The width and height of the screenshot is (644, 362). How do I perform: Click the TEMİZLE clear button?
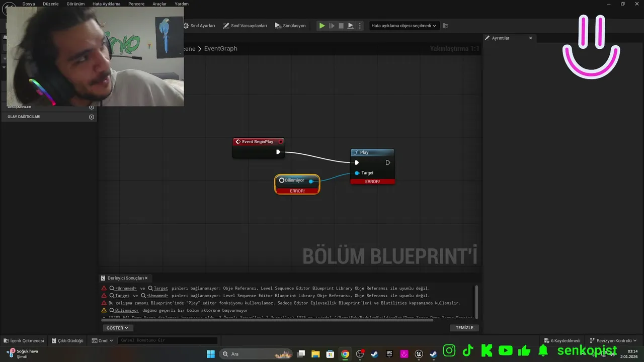464,328
